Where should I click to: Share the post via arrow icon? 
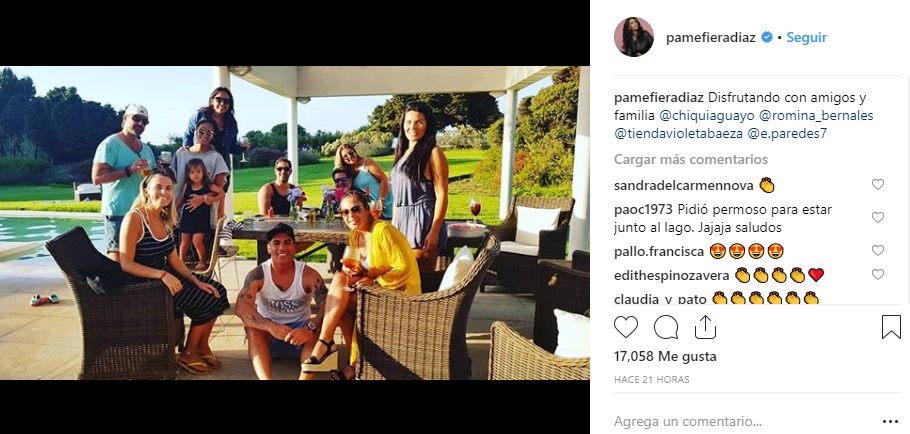(x=705, y=327)
